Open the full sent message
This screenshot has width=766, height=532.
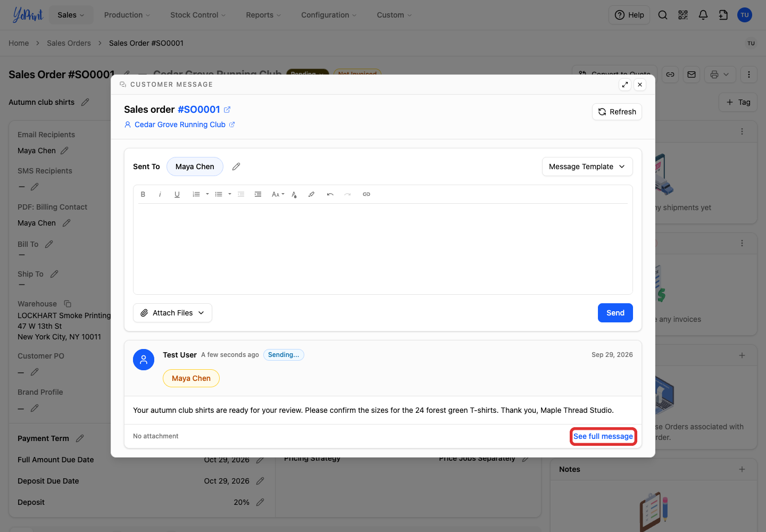point(603,436)
